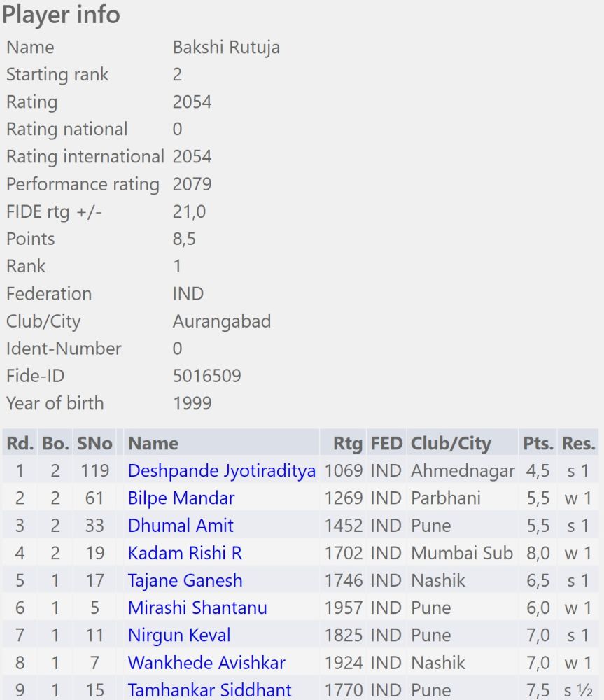This screenshot has width=604, height=700.
Task: Click the Fide-ID value 5016509
Action: (206, 376)
